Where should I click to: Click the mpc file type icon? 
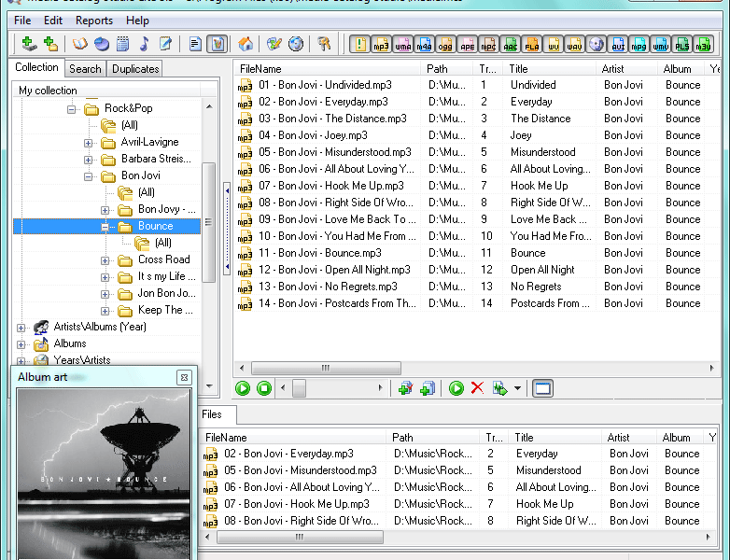tap(488, 44)
